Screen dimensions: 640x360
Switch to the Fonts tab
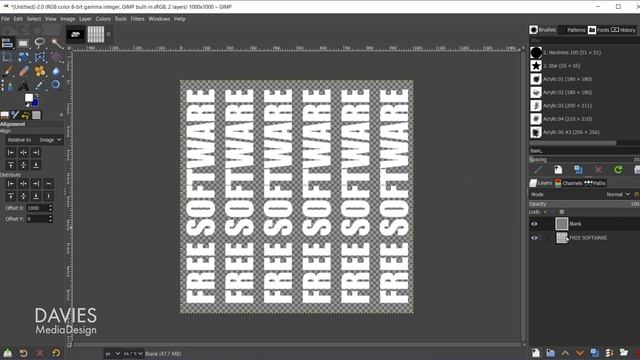coord(598,30)
